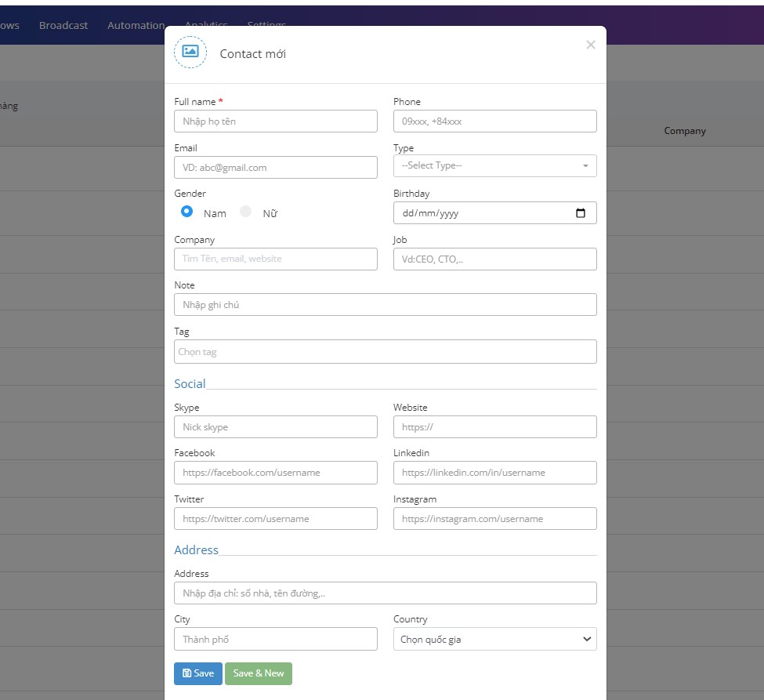764x700 pixels.
Task: Click the Linkedin URL input field
Action: pyautogui.click(x=494, y=473)
